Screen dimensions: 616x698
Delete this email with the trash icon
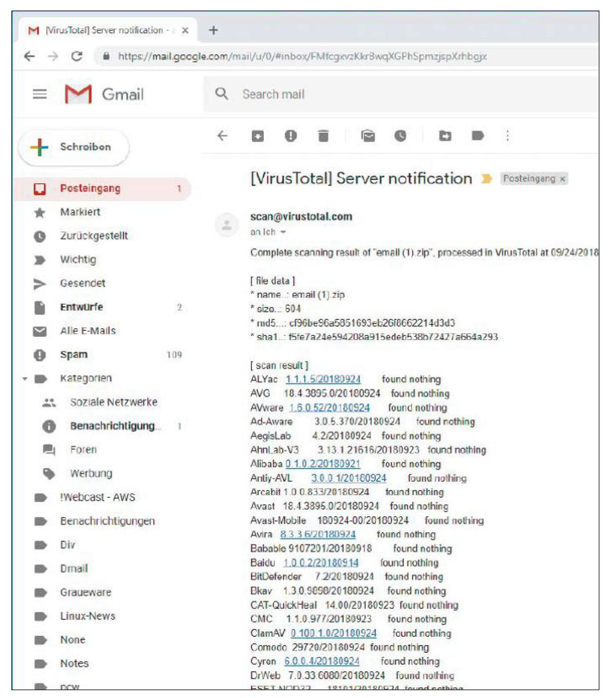coord(323,136)
